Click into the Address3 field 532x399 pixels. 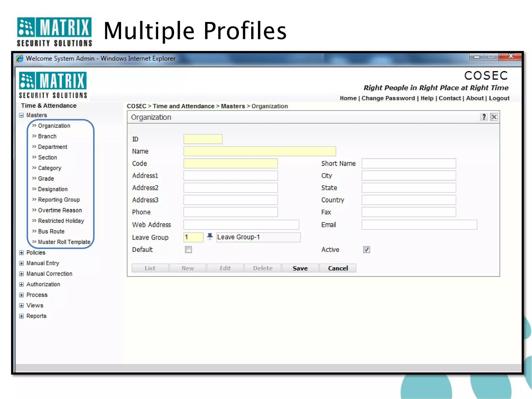pos(231,200)
